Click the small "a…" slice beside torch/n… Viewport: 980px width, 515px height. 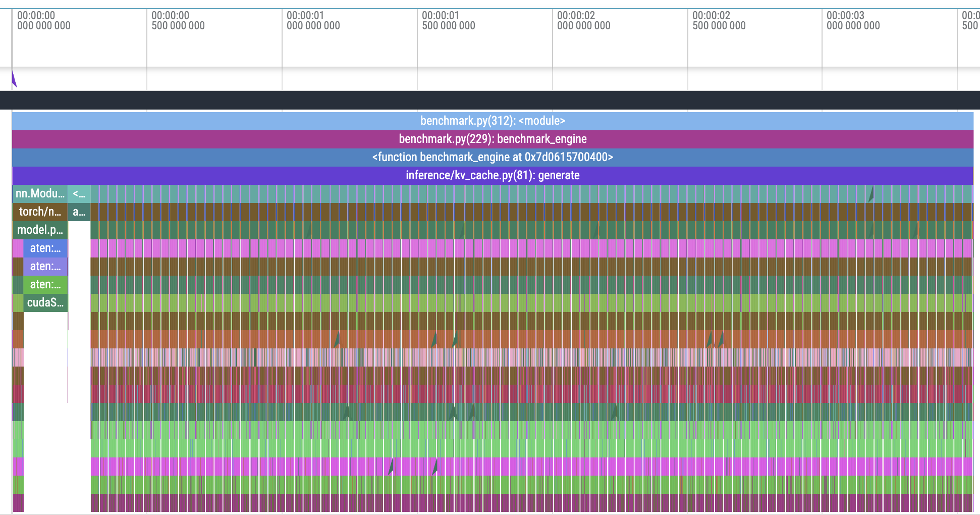(79, 212)
